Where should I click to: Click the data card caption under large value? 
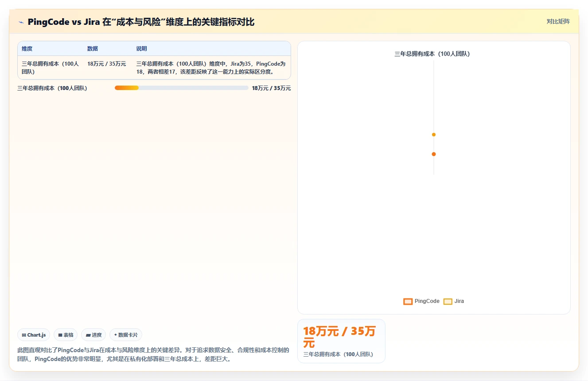tap(338, 354)
